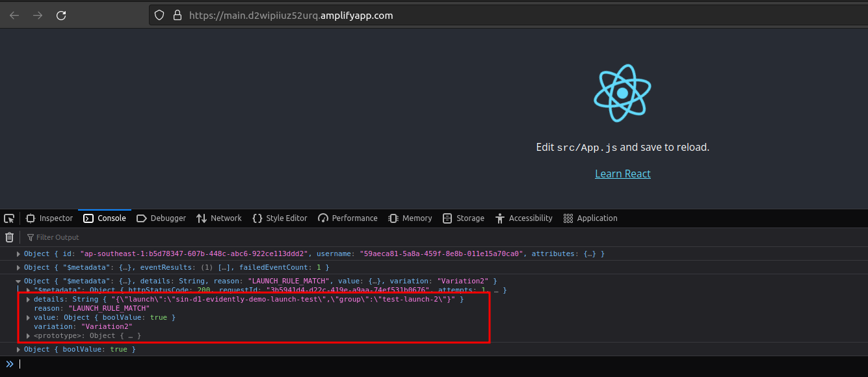Image resolution: width=868 pixels, height=377 pixels.
Task: Go back with the browser back arrow
Action: 14,16
